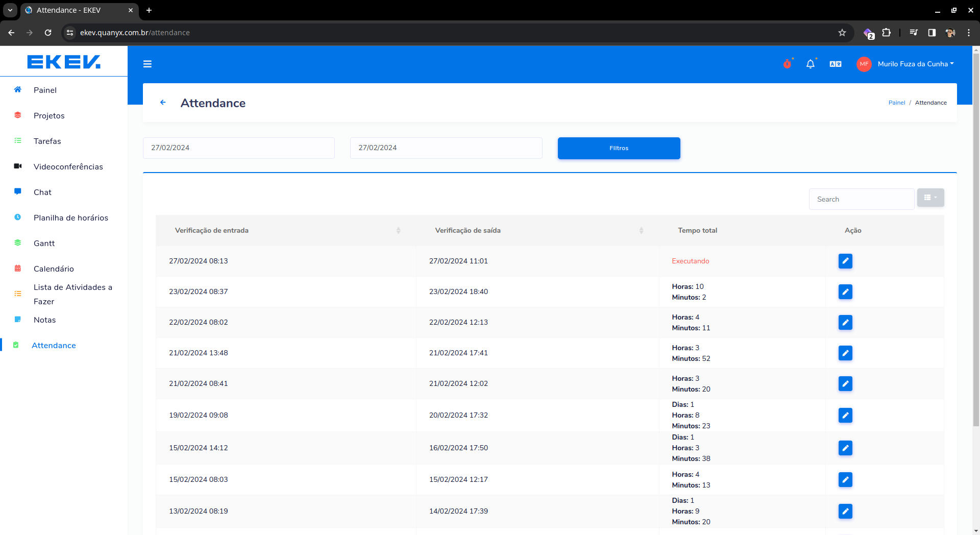The image size is (980, 535).
Task: Open Projetos in the sidebar
Action: (49, 116)
